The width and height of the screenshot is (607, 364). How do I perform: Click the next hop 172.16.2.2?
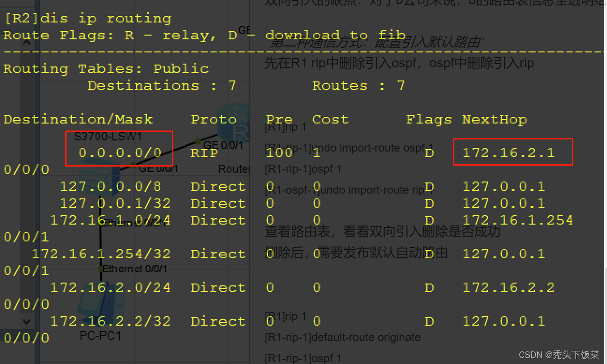tap(509, 288)
